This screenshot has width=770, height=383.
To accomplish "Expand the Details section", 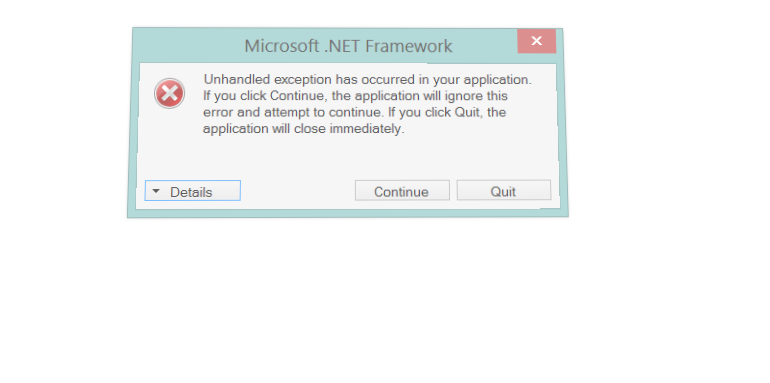I will coord(192,191).
